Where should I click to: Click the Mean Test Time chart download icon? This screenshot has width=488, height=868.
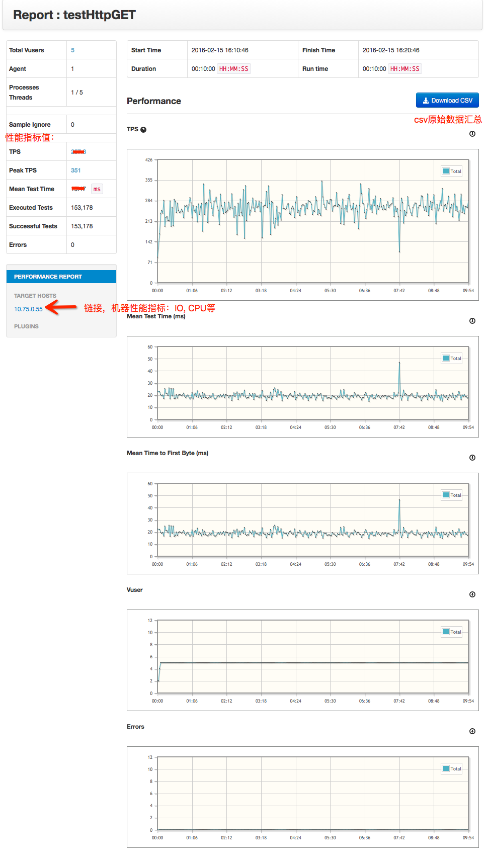pos(472,321)
